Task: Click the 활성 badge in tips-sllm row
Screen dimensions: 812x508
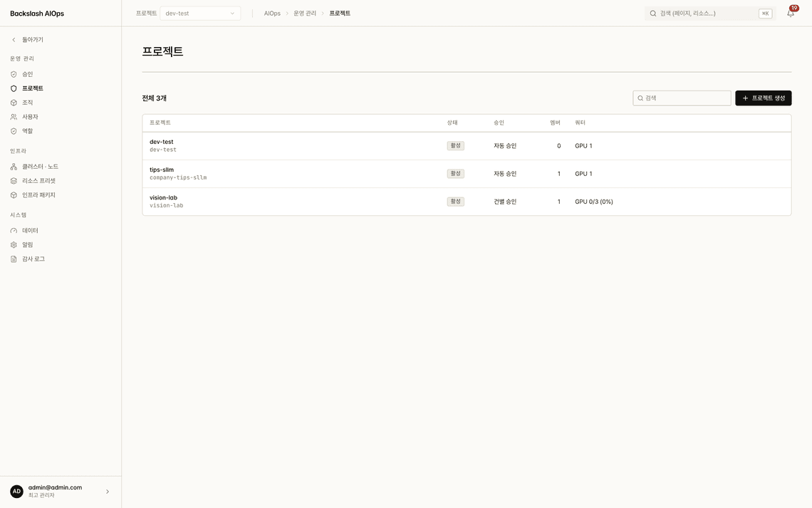Action: pos(456,174)
